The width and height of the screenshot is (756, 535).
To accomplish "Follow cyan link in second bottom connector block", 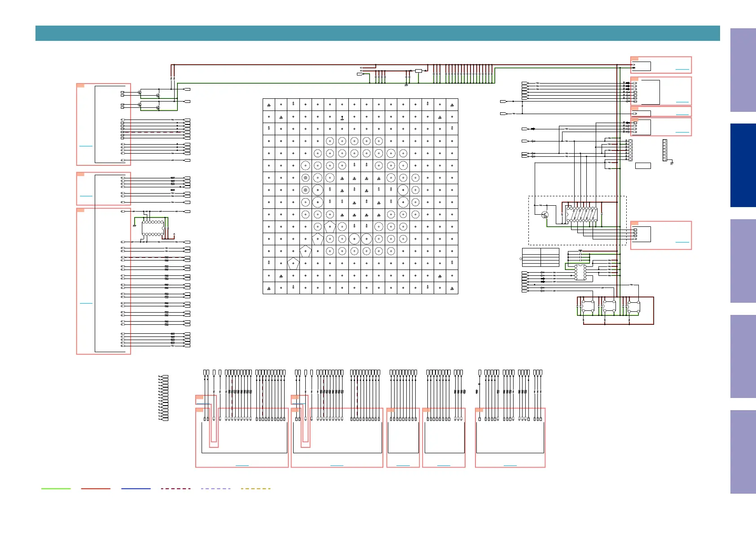I will click(337, 465).
